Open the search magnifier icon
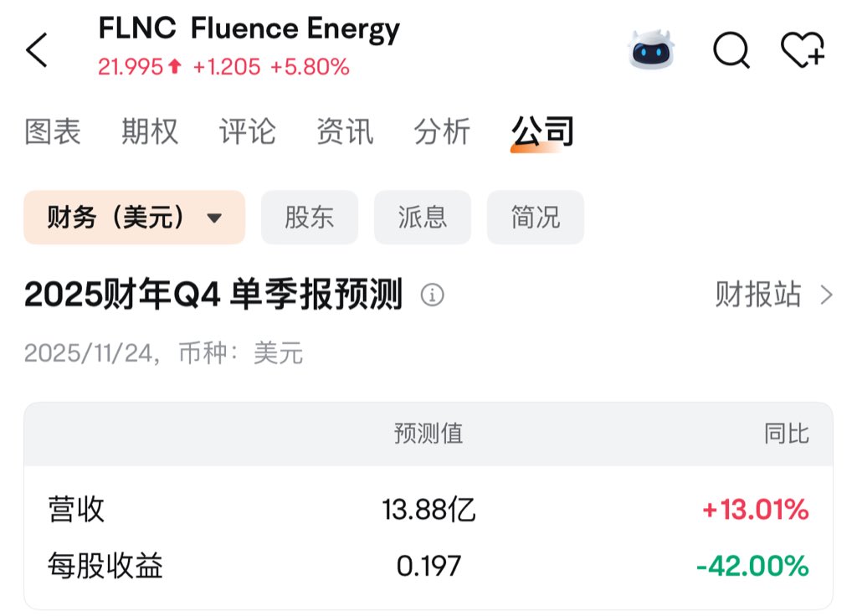Image resolution: width=857 pixels, height=616 pixels. click(x=731, y=50)
